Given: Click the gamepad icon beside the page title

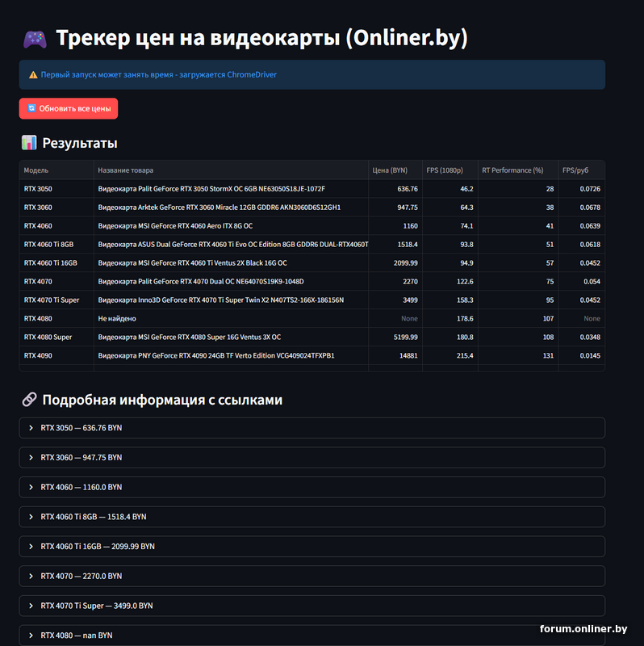Looking at the screenshot, I should [35, 39].
